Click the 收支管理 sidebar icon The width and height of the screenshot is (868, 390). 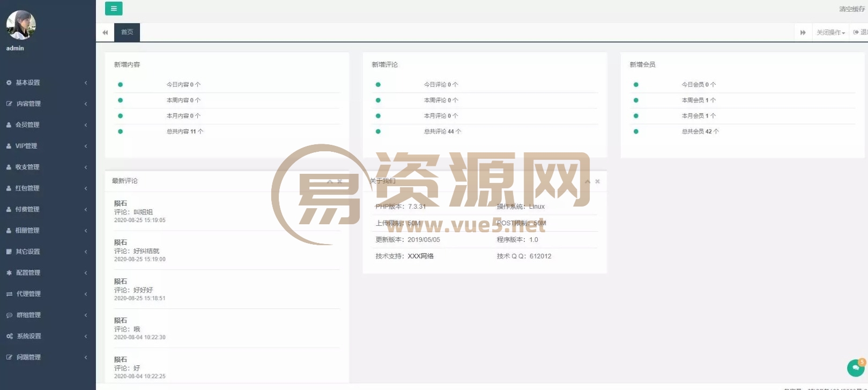[x=9, y=167]
